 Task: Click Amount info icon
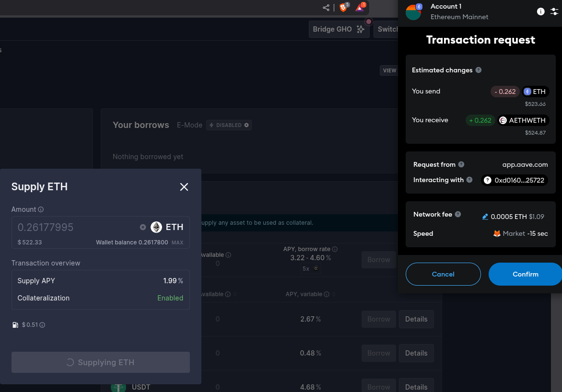41,209
